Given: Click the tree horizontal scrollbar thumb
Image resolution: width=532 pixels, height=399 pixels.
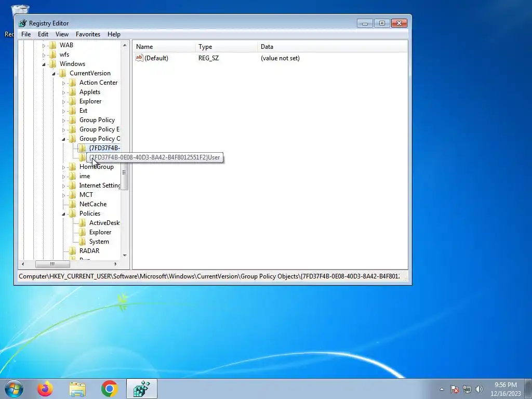Looking at the screenshot, I should (52, 264).
